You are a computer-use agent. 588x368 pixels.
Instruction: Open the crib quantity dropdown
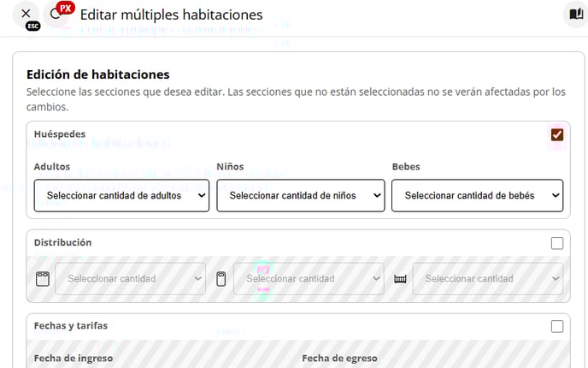click(487, 279)
